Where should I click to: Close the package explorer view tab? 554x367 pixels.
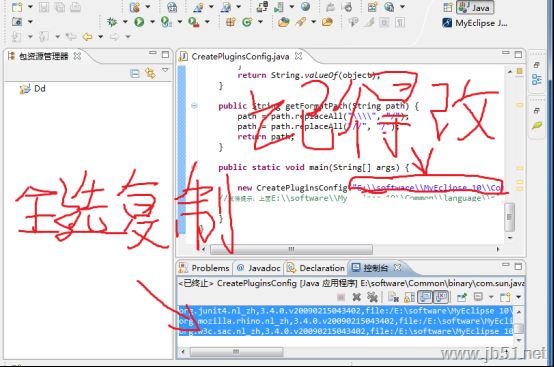(77, 56)
